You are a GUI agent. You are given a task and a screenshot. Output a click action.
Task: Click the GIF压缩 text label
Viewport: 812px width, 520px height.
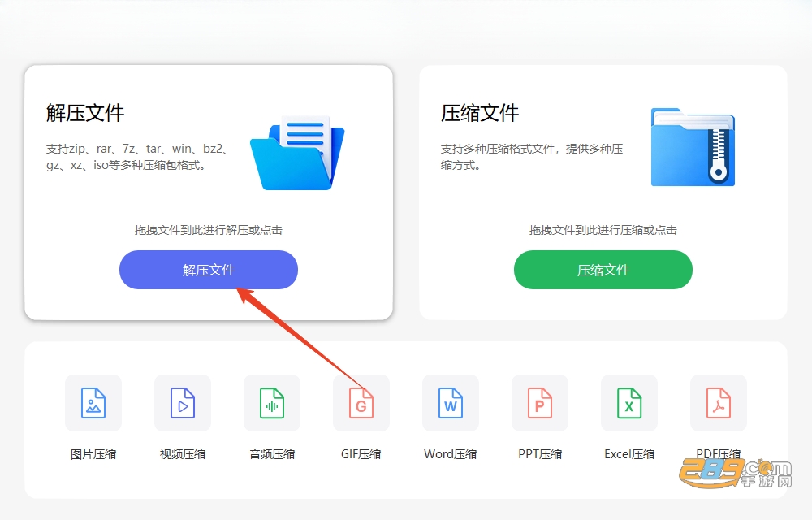tap(361, 454)
